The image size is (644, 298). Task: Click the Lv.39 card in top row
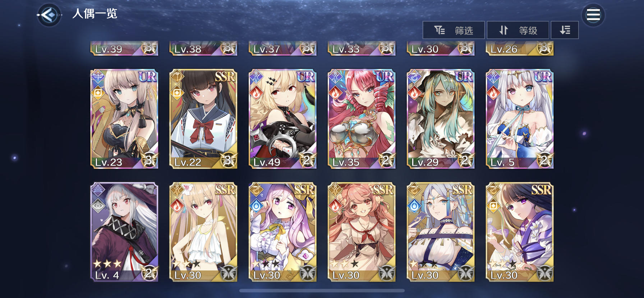click(124, 48)
